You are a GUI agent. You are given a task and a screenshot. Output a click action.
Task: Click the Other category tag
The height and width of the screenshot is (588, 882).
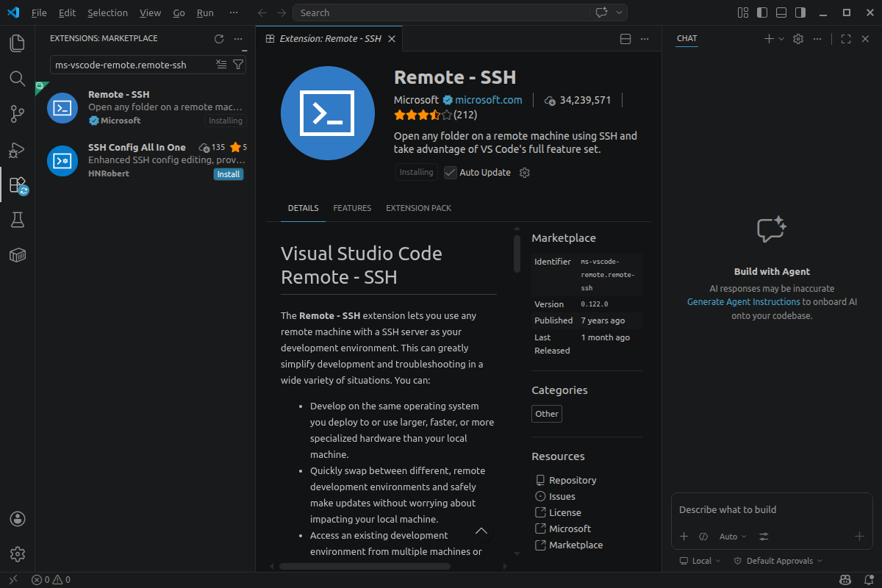click(x=547, y=414)
